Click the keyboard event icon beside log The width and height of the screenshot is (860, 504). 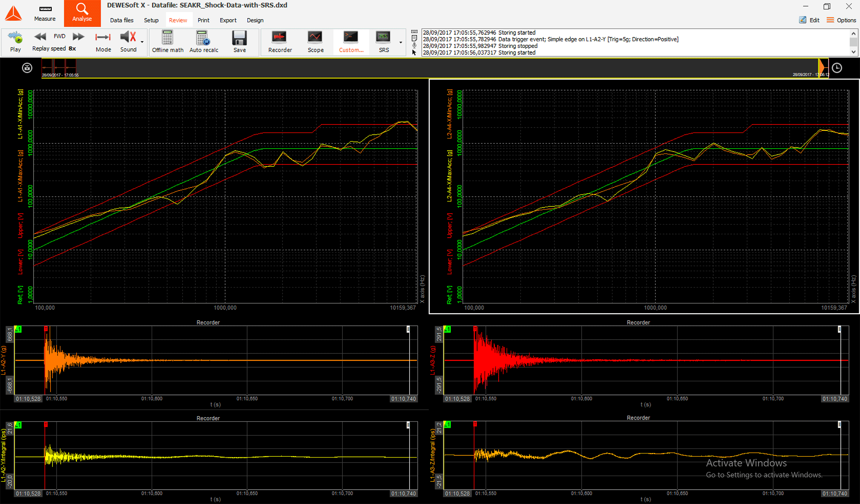414,32
